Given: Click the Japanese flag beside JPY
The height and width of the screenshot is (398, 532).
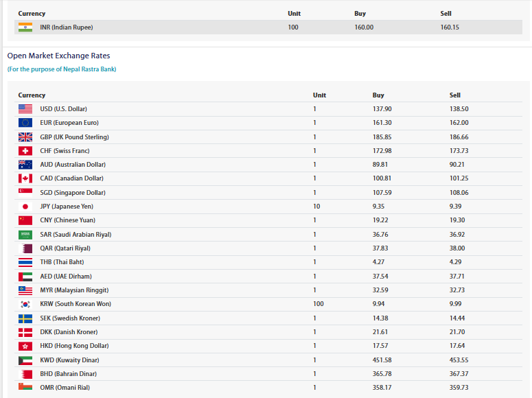Looking at the screenshot, I should pos(25,207).
